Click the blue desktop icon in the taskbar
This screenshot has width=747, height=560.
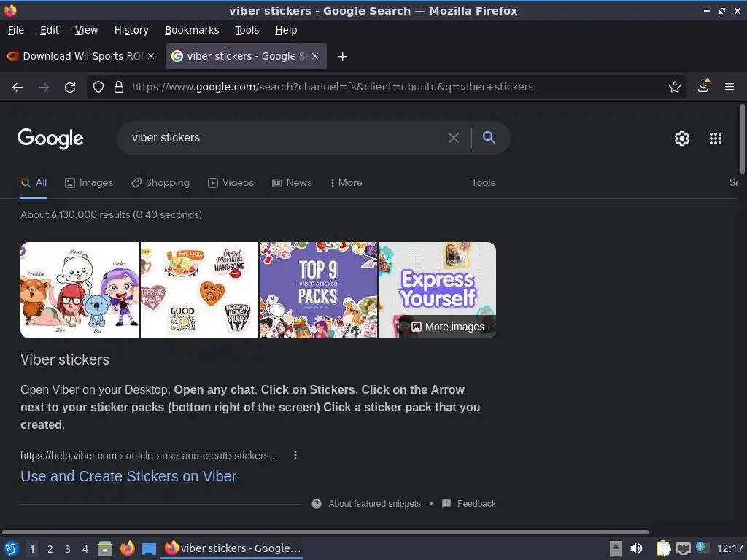click(149, 549)
